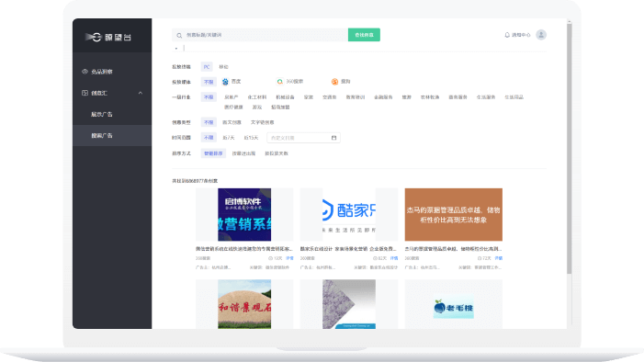Filter industry by 招商加盟
The width and height of the screenshot is (644, 362).
[x=280, y=107]
